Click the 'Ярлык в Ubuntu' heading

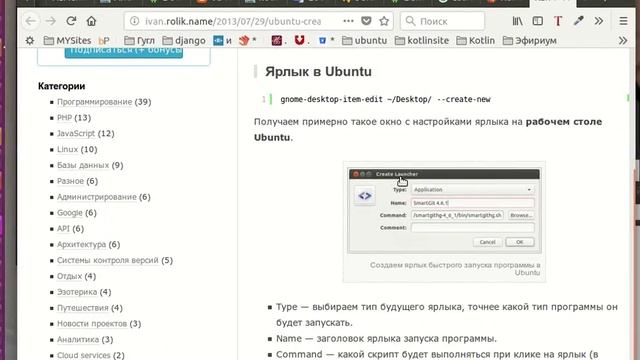pos(318,71)
